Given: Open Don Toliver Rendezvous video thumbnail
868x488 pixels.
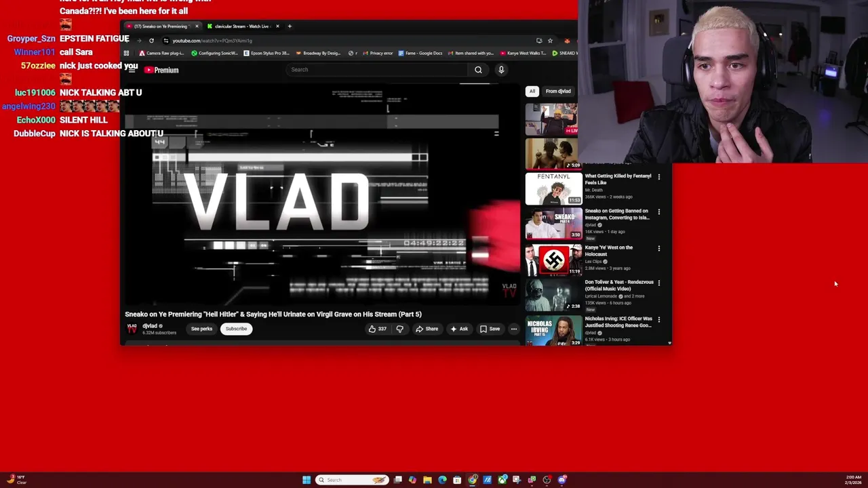Looking at the screenshot, I should click(x=553, y=295).
